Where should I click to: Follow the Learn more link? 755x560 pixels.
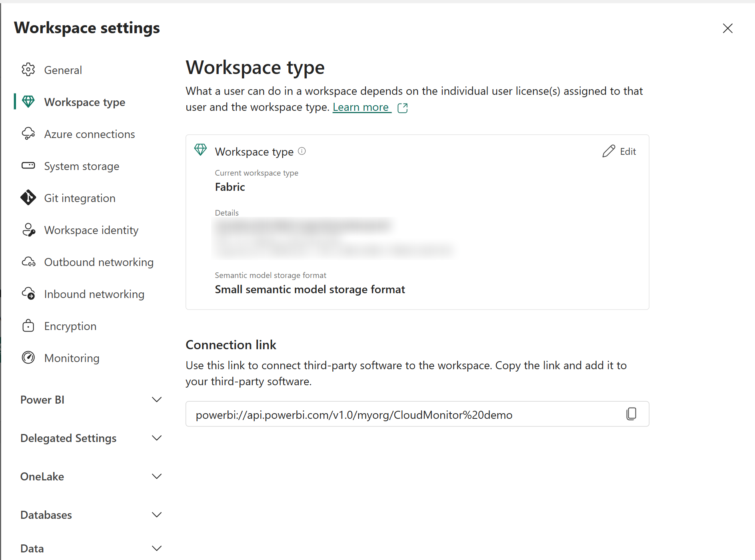tap(361, 107)
